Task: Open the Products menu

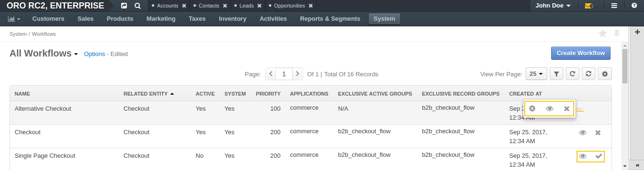Action: [120, 19]
